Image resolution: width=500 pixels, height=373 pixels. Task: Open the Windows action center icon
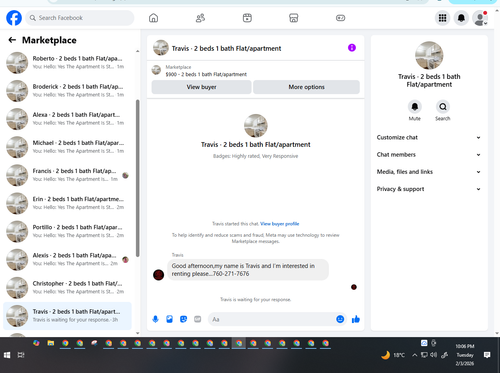487,355
